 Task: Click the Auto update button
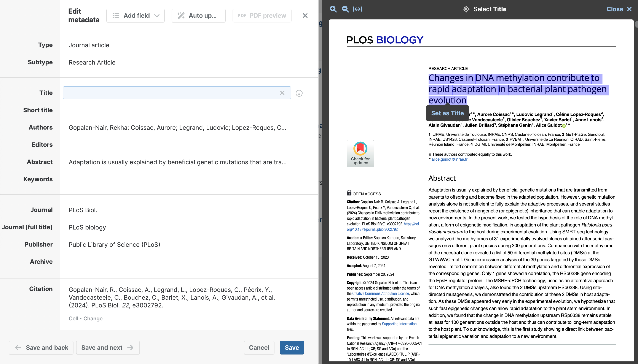198,16
